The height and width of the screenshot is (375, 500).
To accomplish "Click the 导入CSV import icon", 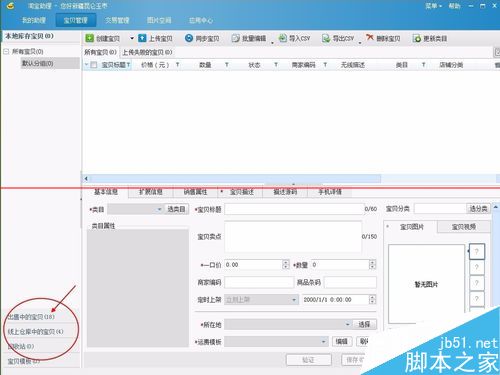I will tap(283, 38).
